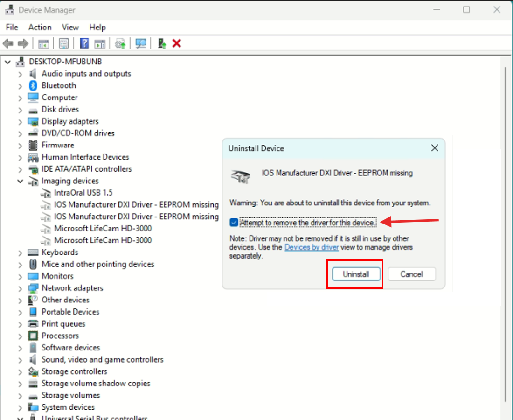513x420 pixels.
Task: Select IntraOral USB 1.5 device
Action: (x=83, y=193)
